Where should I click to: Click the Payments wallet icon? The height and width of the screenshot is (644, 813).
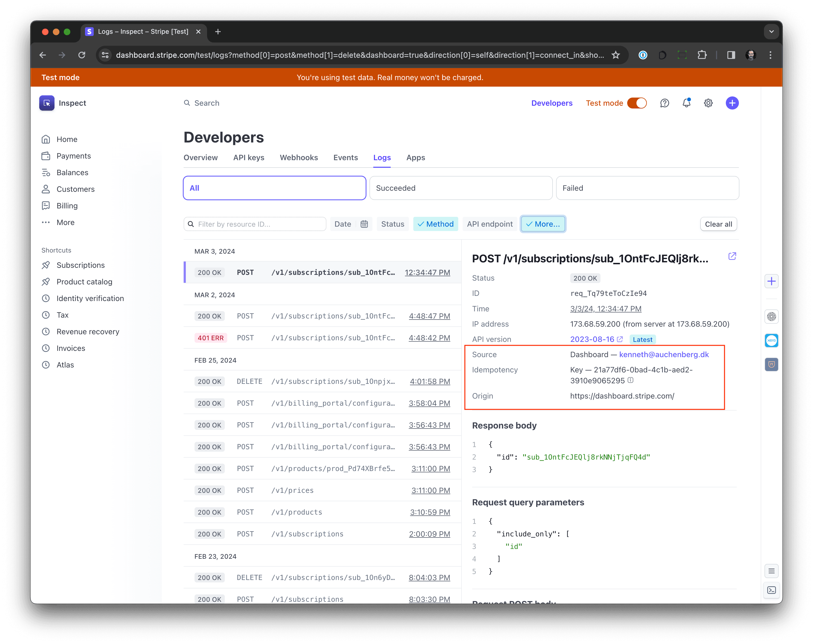tap(46, 156)
